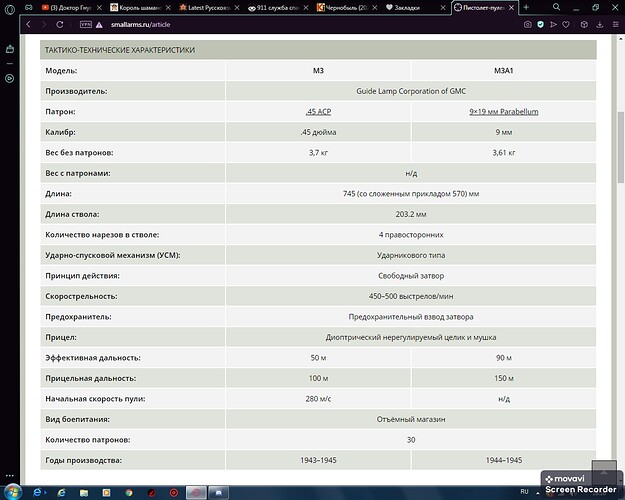Click the 745 мм length value

(x=411, y=193)
